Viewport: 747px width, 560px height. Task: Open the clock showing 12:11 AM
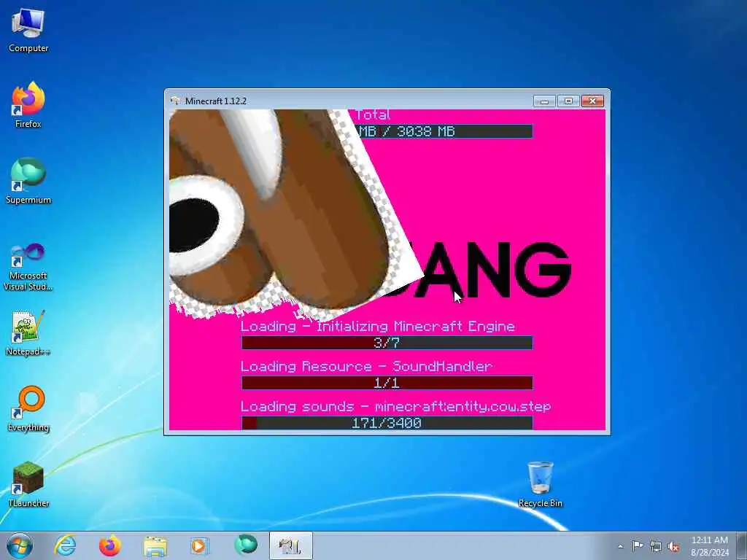point(710,540)
